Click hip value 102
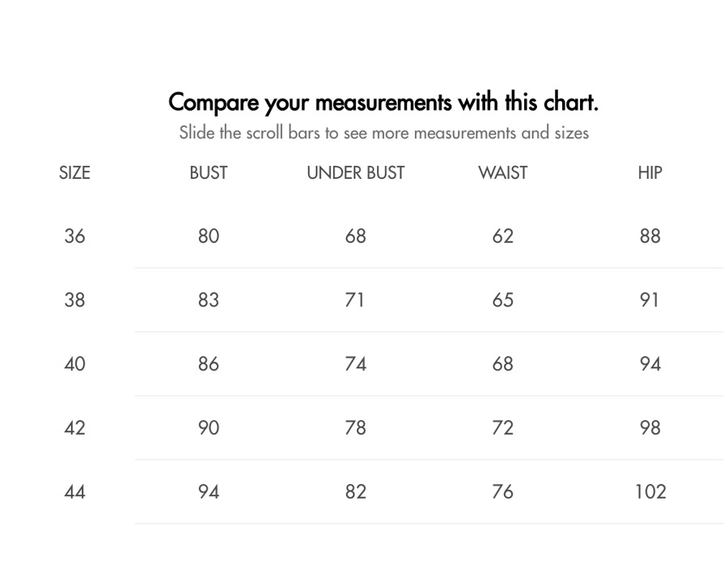Viewport: 728px width, 586px height. (x=650, y=491)
